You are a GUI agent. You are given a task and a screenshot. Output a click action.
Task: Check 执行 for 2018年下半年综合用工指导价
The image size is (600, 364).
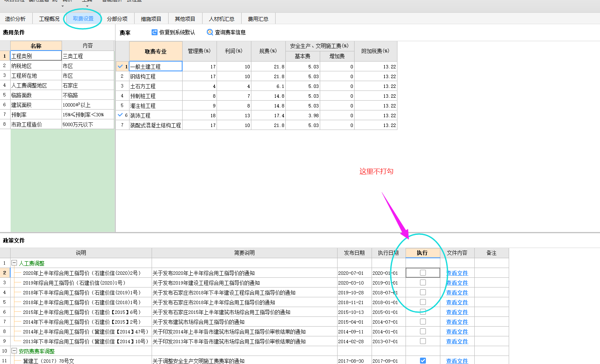click(x=423, y=292)
